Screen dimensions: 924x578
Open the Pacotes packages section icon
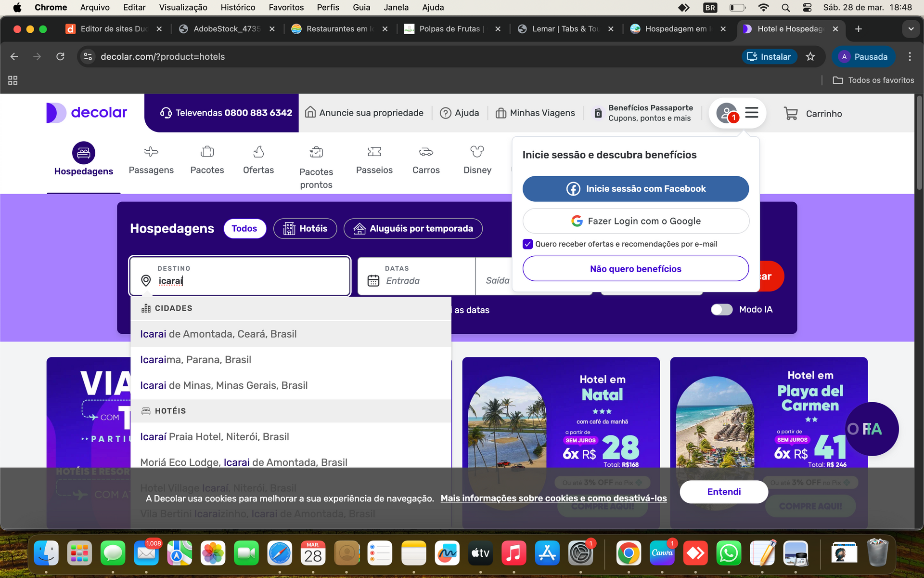(x=207, y=152)
